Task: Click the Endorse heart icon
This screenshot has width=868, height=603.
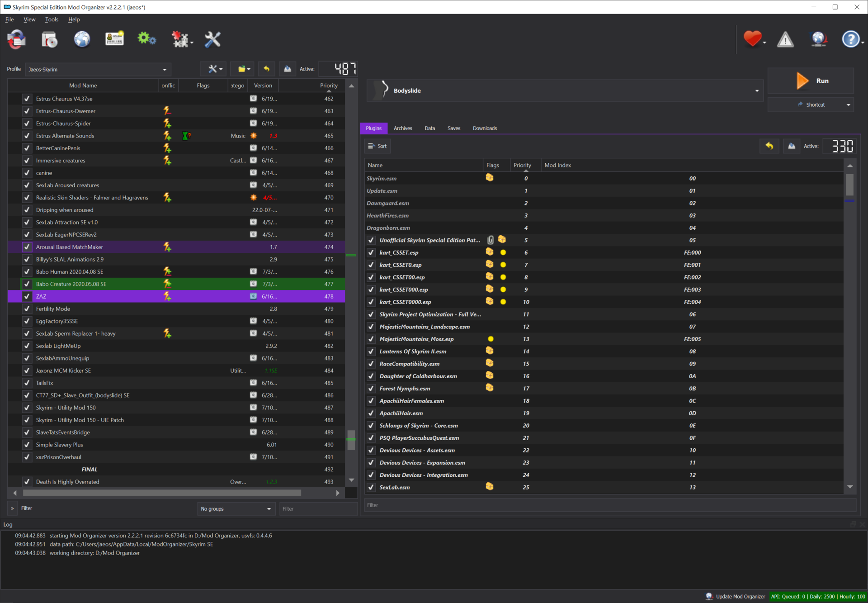Action: point(752,39)
